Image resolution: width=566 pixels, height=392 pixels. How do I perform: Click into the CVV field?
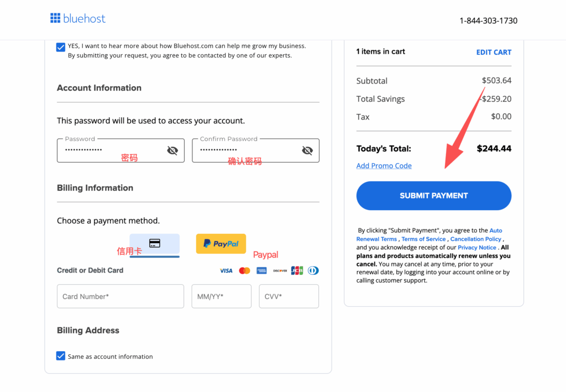tap(289, 296)
